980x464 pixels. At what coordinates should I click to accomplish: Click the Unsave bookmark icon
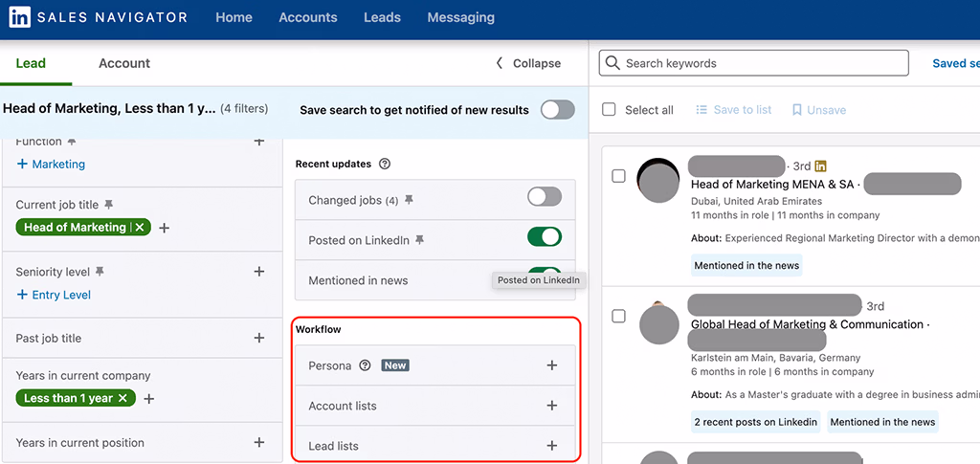click(797, 110)
